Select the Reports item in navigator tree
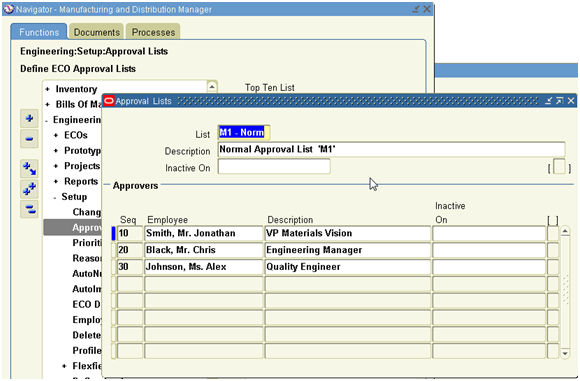Image resolution: width=580 pixels, height=381 pixels. click(81, 181)
